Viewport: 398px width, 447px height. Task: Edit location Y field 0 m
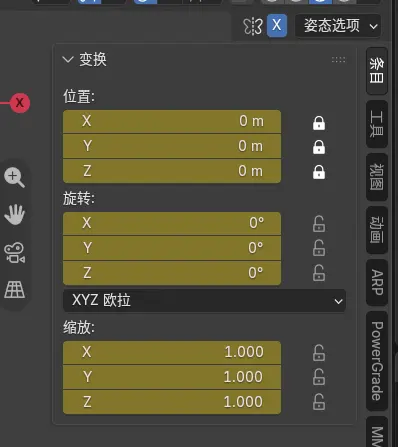(172, 146)
